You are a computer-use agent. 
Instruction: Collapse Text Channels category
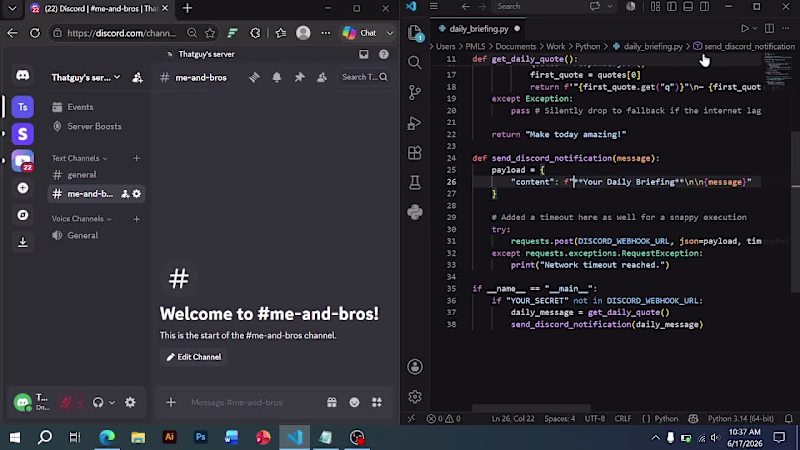79,158
